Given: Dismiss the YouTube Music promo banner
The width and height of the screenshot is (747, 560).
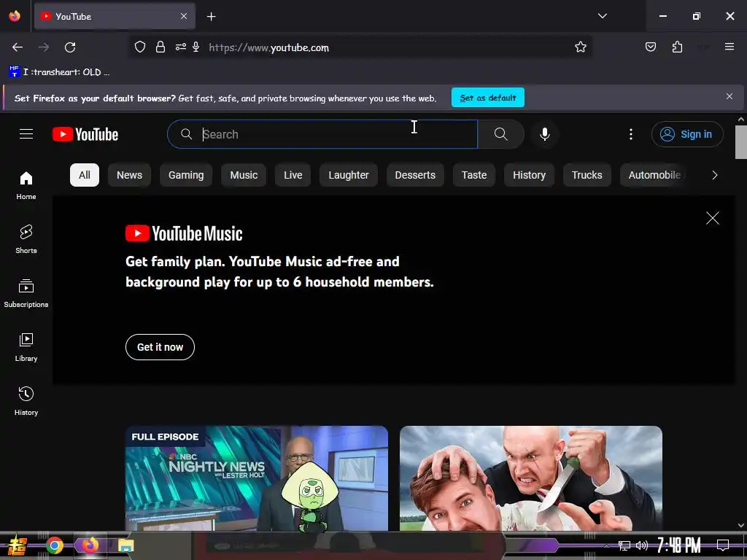Looking at the screenshot, I should [x=712, y=218].
